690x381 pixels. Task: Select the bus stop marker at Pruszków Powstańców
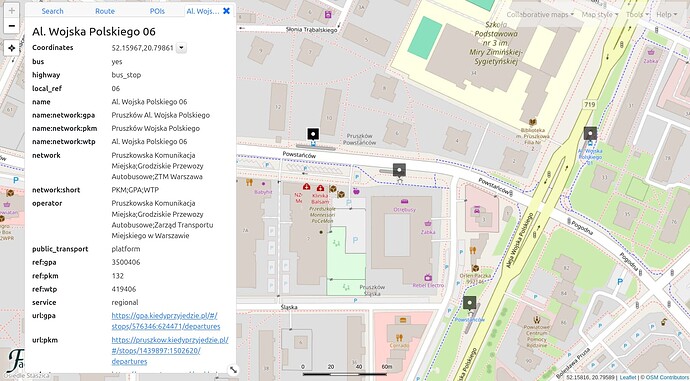(313, 134)
